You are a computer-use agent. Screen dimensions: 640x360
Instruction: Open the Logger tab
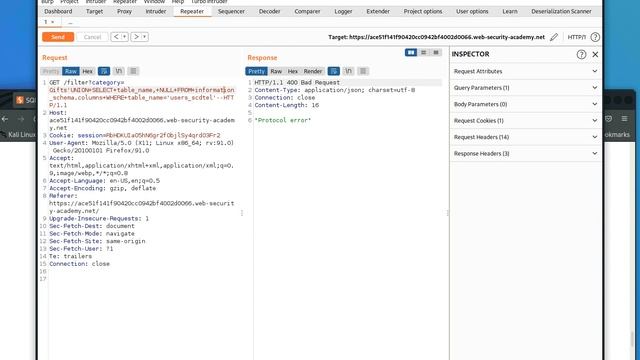(x=343, y=11)
